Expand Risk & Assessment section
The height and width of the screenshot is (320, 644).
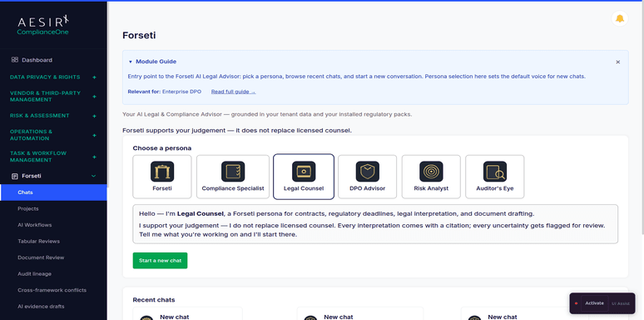point(94,116)
